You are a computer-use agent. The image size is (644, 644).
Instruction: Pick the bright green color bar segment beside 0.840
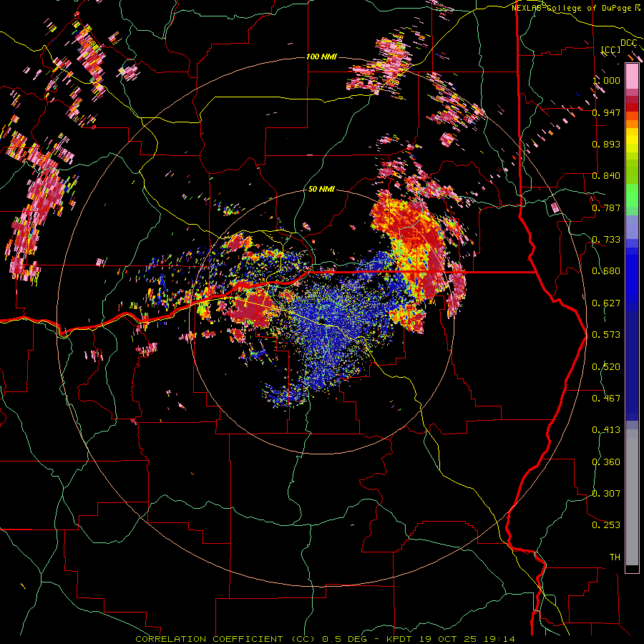(x=632, y=176)
